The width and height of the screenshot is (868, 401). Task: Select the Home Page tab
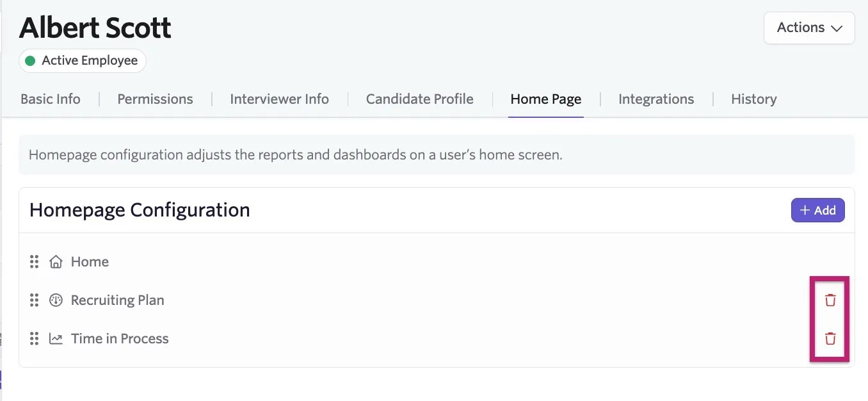[546, 99]
